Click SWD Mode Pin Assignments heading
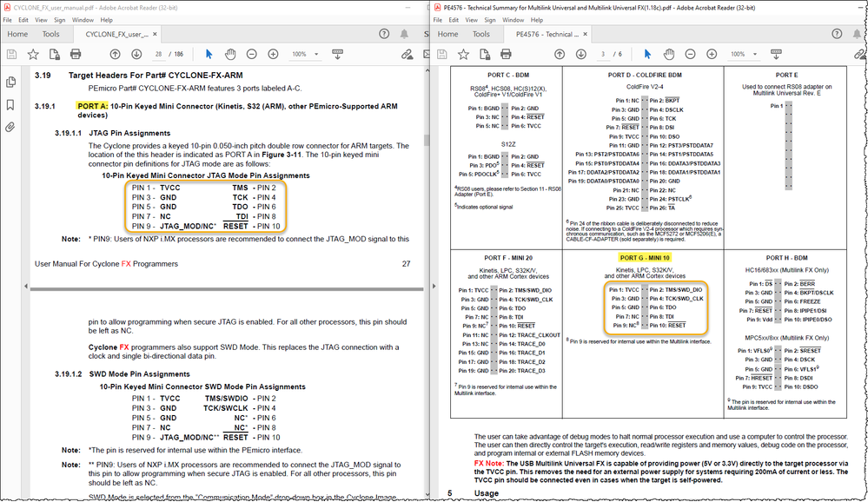Viewport: 868px width, 502px height. [140, 374]
